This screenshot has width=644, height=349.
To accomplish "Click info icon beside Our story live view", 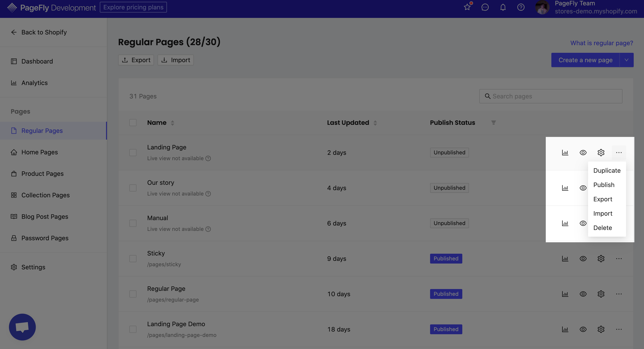I will 208,194.
